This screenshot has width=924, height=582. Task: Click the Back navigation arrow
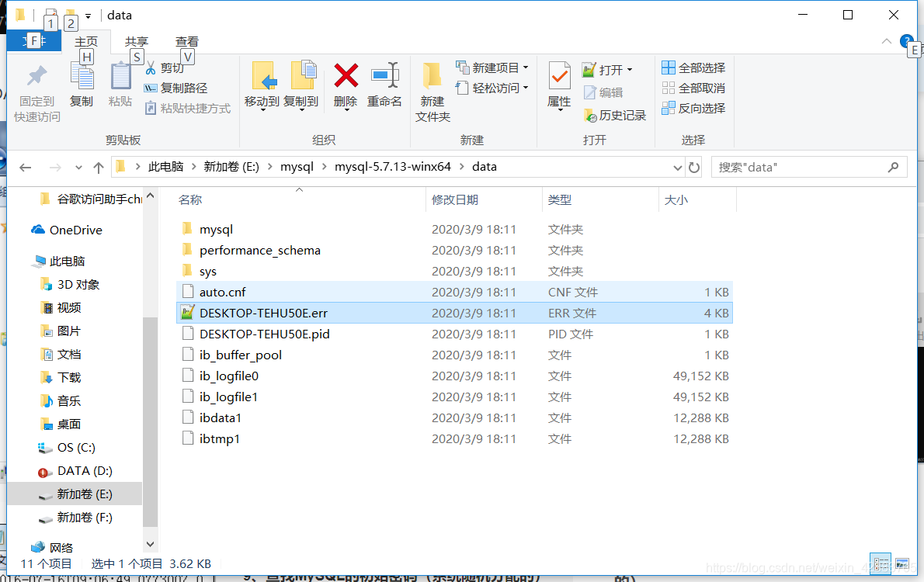click(x=26, y=168)
